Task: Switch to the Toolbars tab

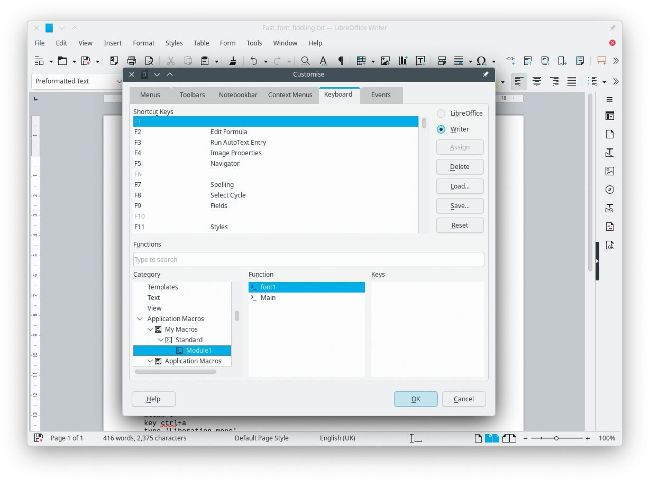Action: [x=192, y=95]
